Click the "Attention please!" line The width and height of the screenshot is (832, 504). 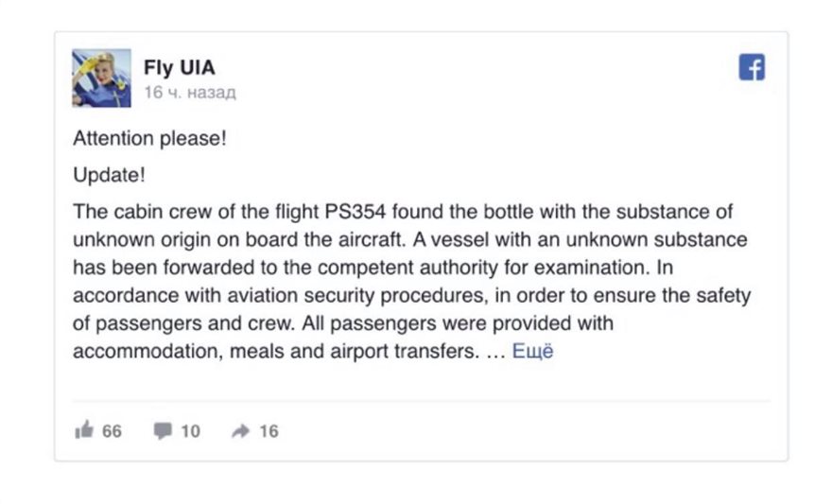pyautogui.click(x=149, y=138)
